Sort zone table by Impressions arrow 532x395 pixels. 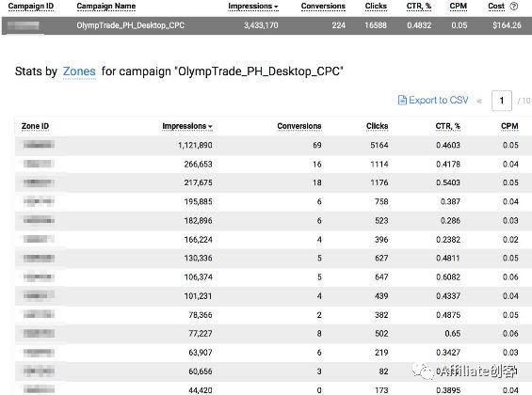210,127
